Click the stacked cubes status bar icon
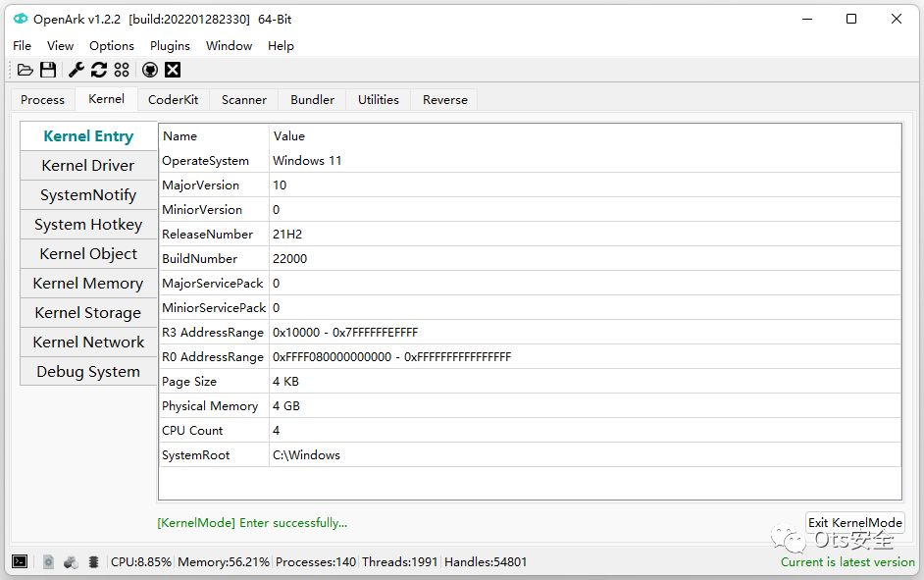Screen dimensions: 924x580 tap(71, 561)
